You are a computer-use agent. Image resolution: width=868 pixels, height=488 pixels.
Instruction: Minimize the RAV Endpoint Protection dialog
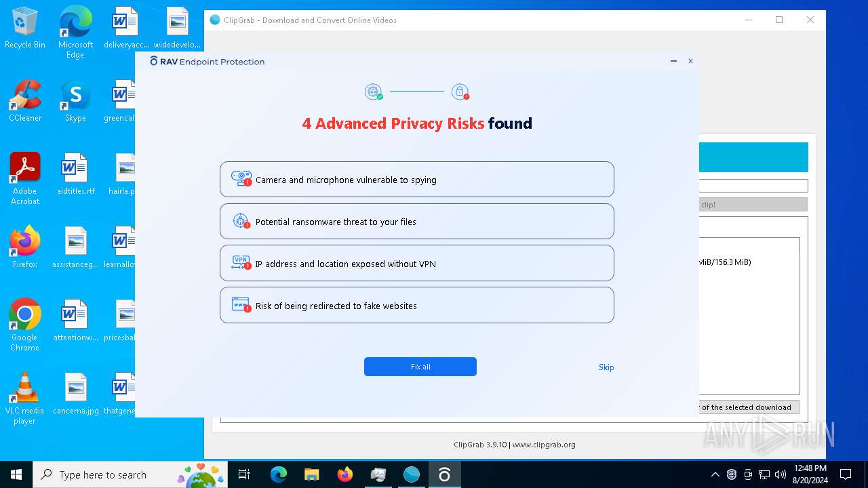pos(673,61)
